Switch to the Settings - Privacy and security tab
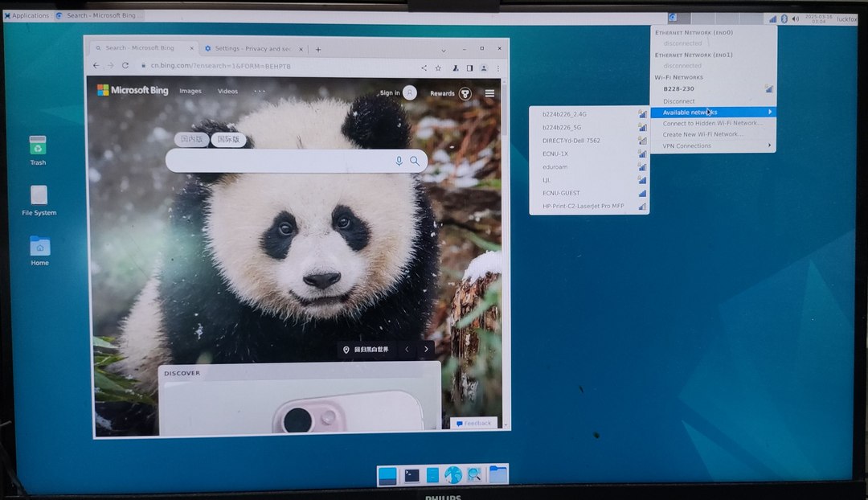This screenshot has width=868, height=500. coord(253,49)
